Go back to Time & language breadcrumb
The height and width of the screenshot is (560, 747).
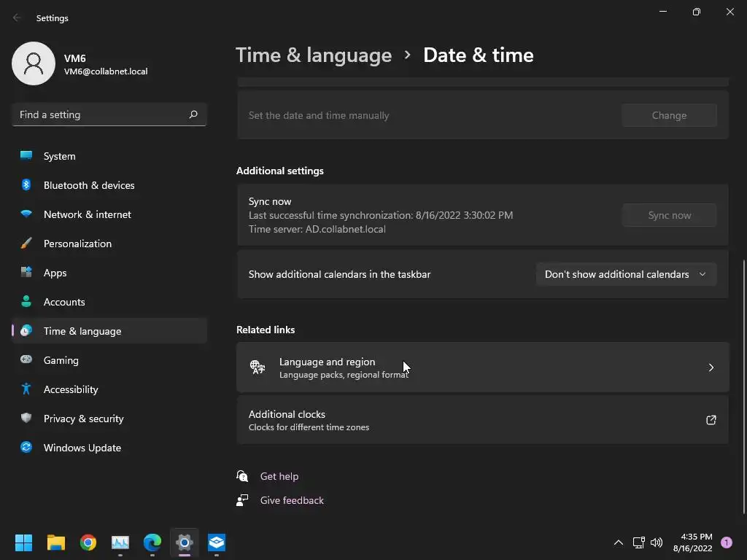click(314, 55)
